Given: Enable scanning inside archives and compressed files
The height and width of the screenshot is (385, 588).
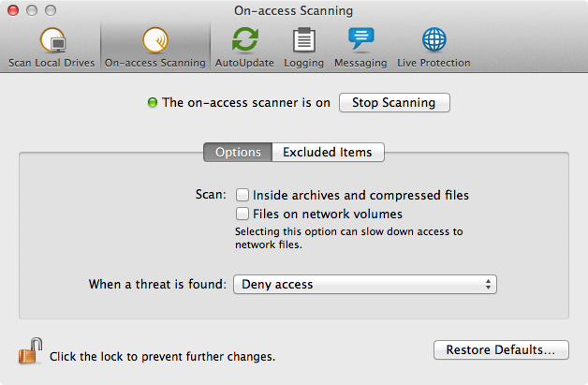Looking at the screenshot, I should click(x=243, y=195).
